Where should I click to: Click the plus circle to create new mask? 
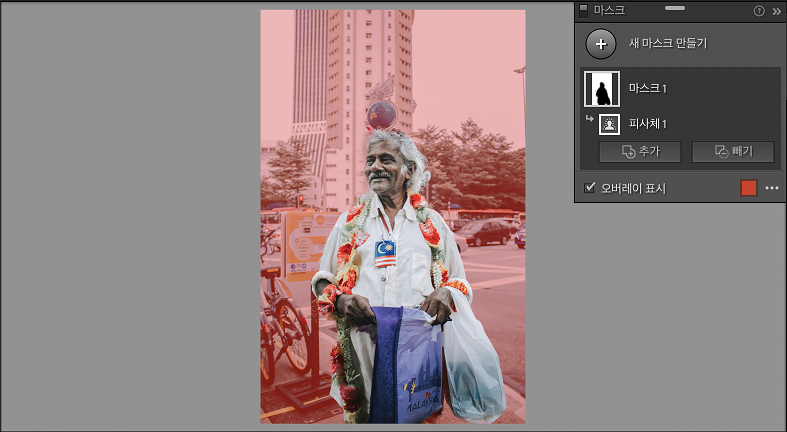tap(601, 44)
